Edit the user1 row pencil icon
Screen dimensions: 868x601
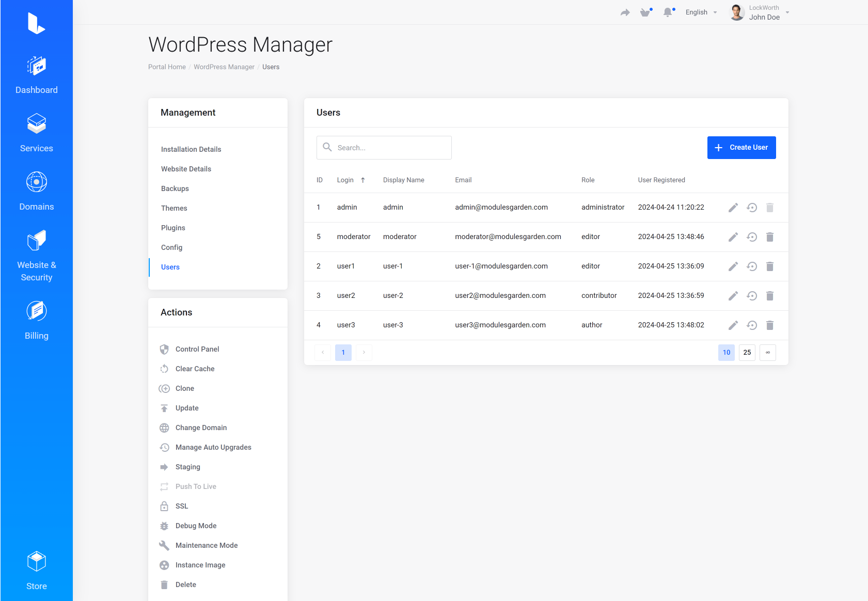733,266
